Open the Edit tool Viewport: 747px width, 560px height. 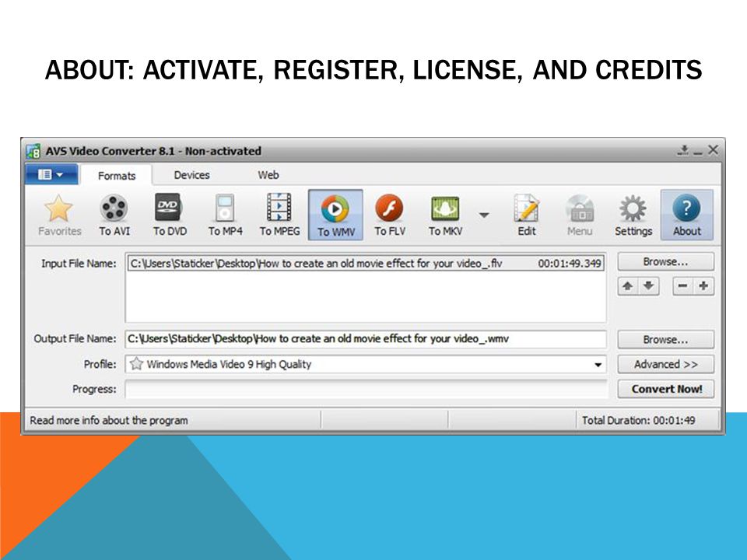[x=527, y=215]
